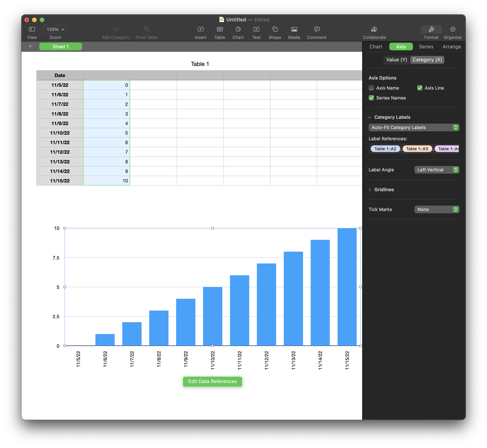Open Auto-Fit Category Labels dropdown
Screen dimensions: 487x448
click(414, 128)
